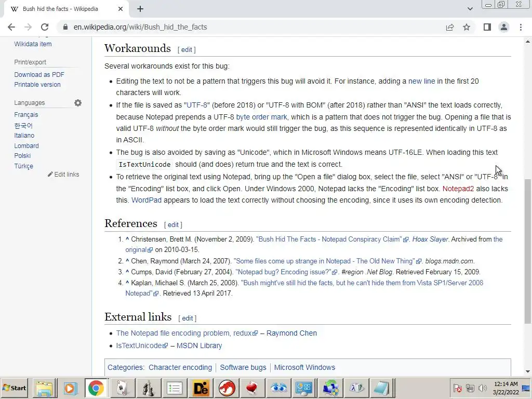Click the forward navigation arrow
This screenshot has height=399, width=532.
28,27
